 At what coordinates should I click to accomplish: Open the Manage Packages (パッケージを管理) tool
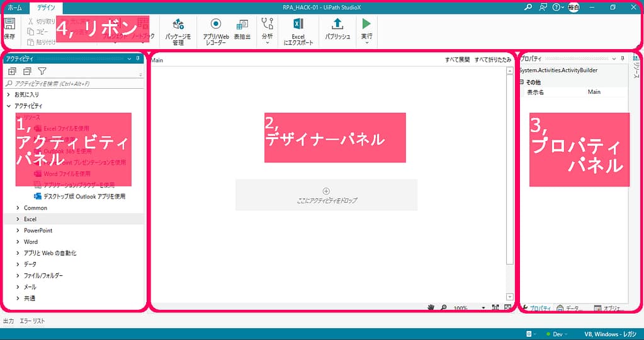coord(178,25)
